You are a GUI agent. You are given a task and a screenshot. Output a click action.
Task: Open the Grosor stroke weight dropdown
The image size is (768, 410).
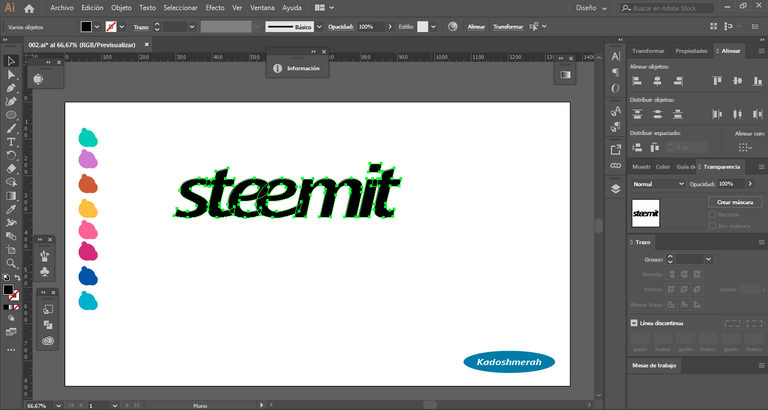click(708, 259)
